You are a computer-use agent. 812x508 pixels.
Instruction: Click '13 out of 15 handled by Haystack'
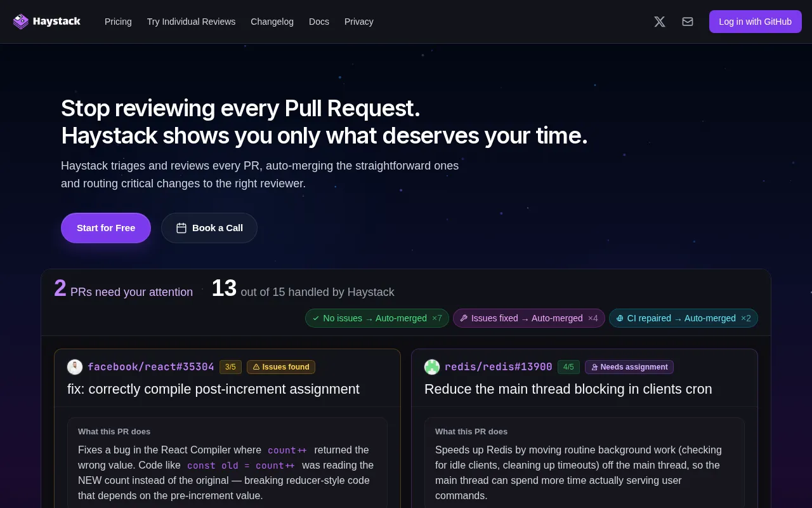(x=303, y=289)
